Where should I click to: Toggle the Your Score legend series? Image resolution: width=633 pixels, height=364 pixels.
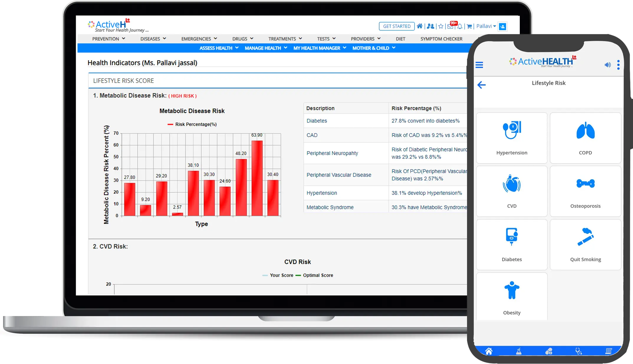coord(278,275)
